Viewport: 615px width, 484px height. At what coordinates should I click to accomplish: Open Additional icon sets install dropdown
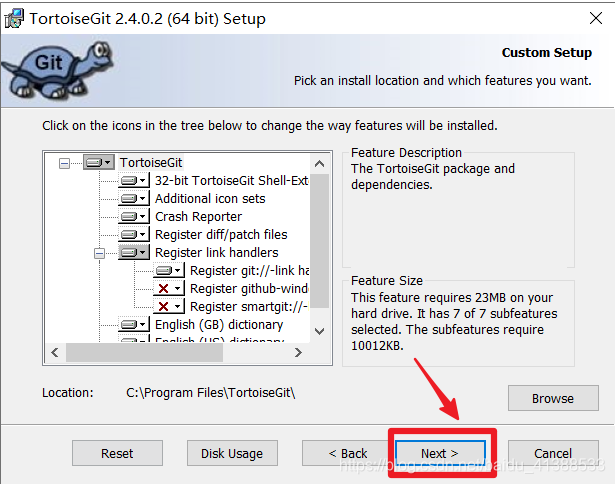tap(134, 198)
